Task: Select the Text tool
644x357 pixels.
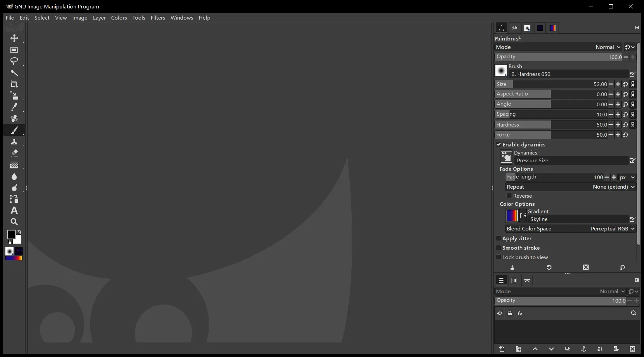Action: pyautogui.click(x=14, y=211)
